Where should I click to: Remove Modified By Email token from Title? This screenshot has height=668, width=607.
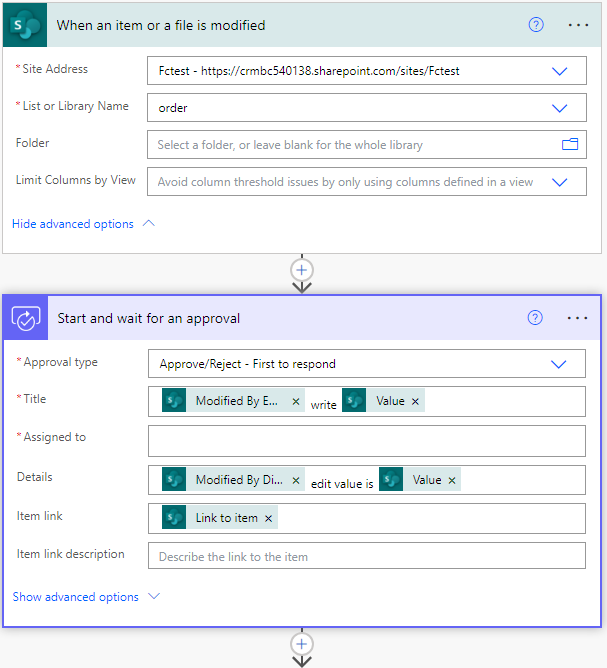pyautogui.click(x=296, y=401)
